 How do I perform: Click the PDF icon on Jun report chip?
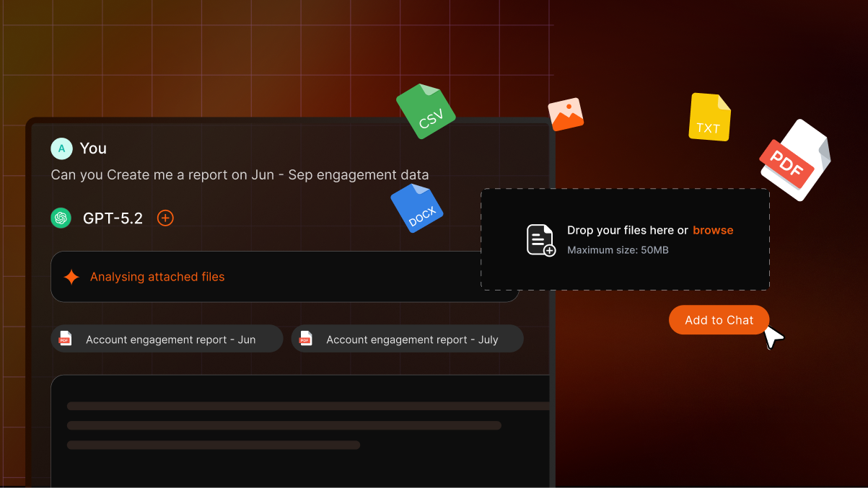(66, 338)
